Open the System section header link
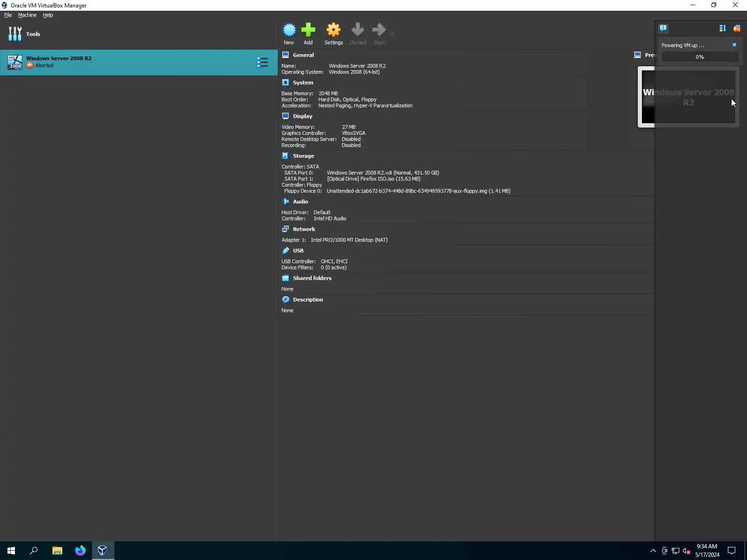747x560 pixels. point(303,83)
